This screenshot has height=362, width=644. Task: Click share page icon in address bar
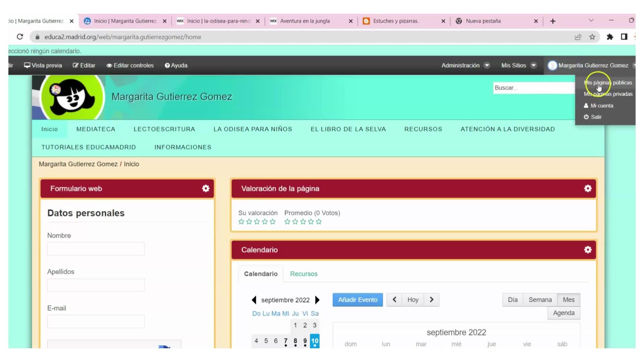tap(578, 37)
